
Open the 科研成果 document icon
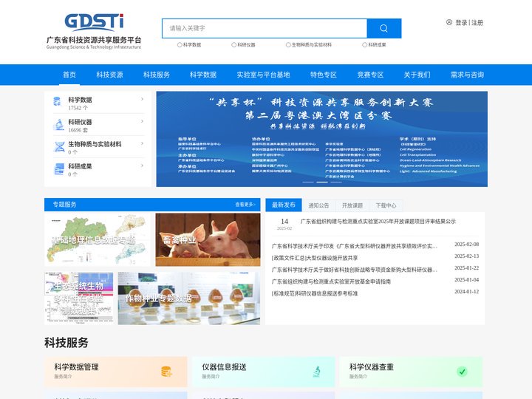click(x=59, y=169)
